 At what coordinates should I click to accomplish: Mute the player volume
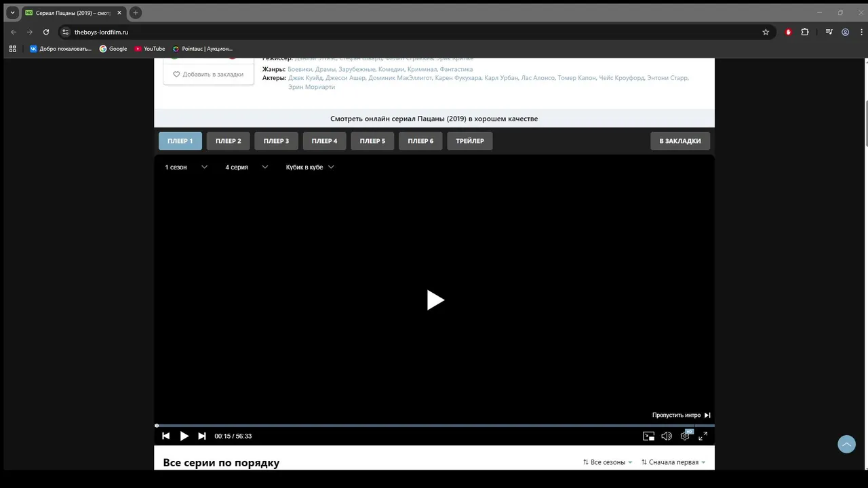[x=667, y=436]
